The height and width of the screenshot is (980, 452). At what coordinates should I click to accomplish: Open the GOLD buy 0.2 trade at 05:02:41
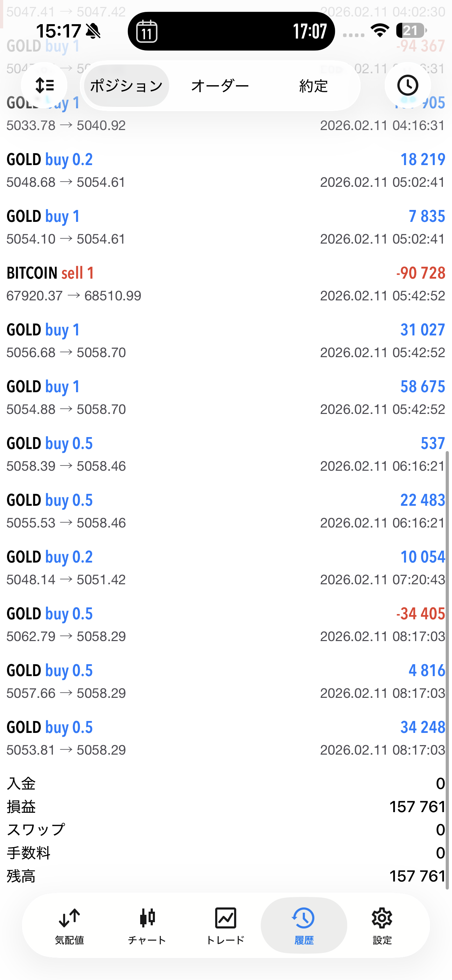[x=226, y=170]
